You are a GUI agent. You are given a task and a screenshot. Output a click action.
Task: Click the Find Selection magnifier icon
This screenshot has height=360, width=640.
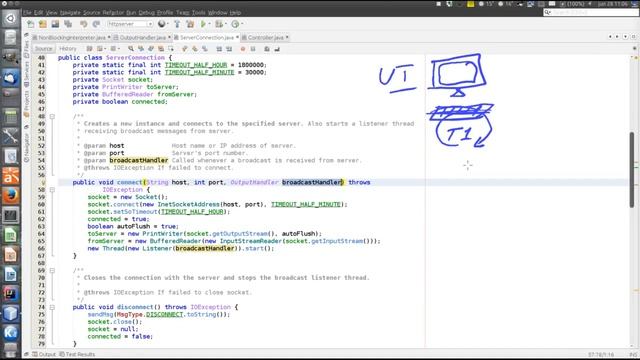(131, 49)
